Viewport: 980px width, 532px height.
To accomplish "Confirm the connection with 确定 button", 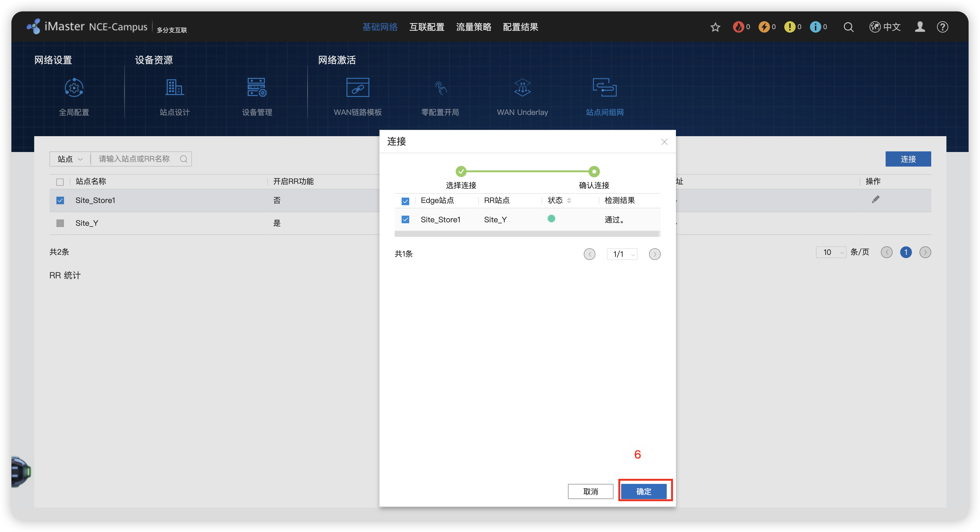I will click(643, 491).
